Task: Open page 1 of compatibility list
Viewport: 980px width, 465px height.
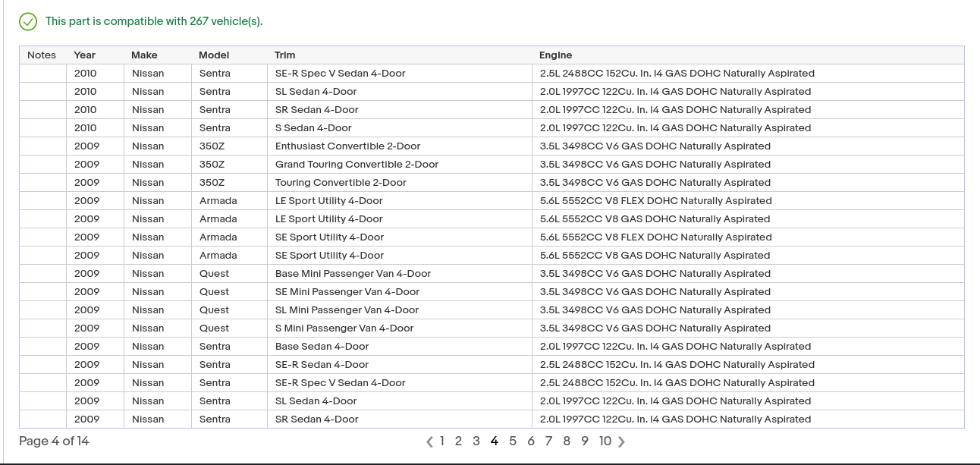Action: (x=442, y=441)
